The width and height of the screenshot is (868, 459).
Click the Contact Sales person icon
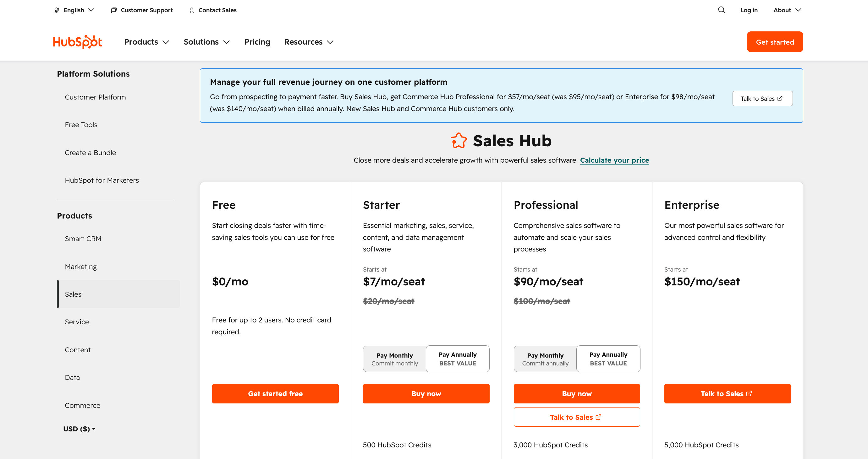pyautogui.click(x=192, y=10)
